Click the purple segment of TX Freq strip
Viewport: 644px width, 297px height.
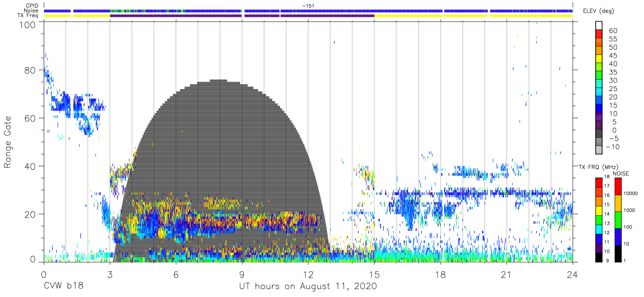pyautogui.click(x=242, y=16)
